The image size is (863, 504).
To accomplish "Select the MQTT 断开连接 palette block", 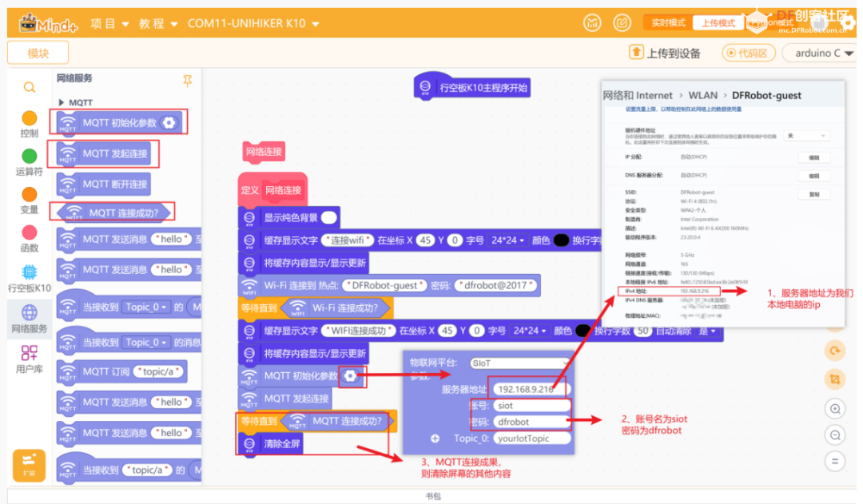I will tap(103, 185).
